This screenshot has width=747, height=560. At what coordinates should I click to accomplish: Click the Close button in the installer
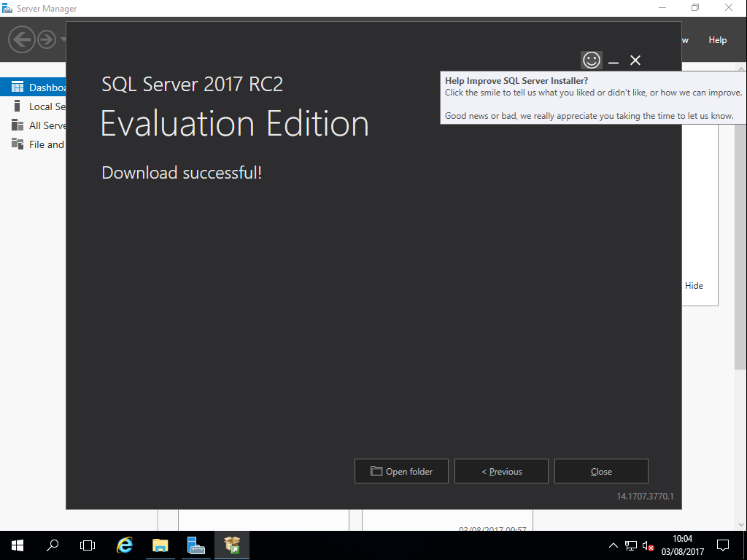601,471
